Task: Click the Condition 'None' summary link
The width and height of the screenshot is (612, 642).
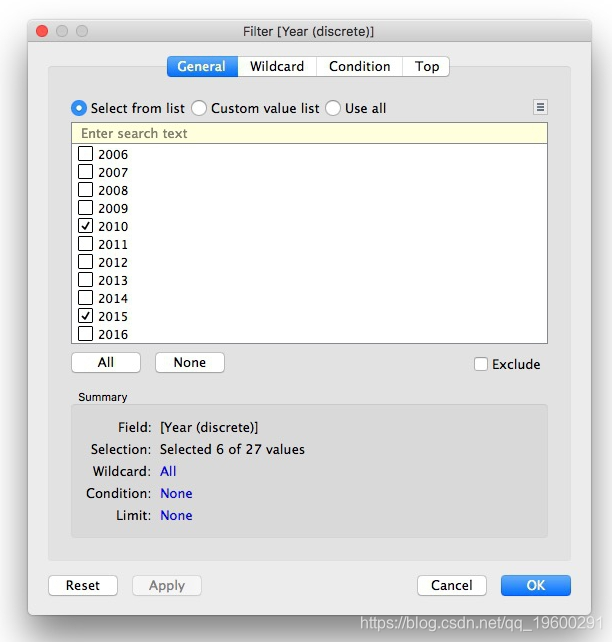Action: 176,493
